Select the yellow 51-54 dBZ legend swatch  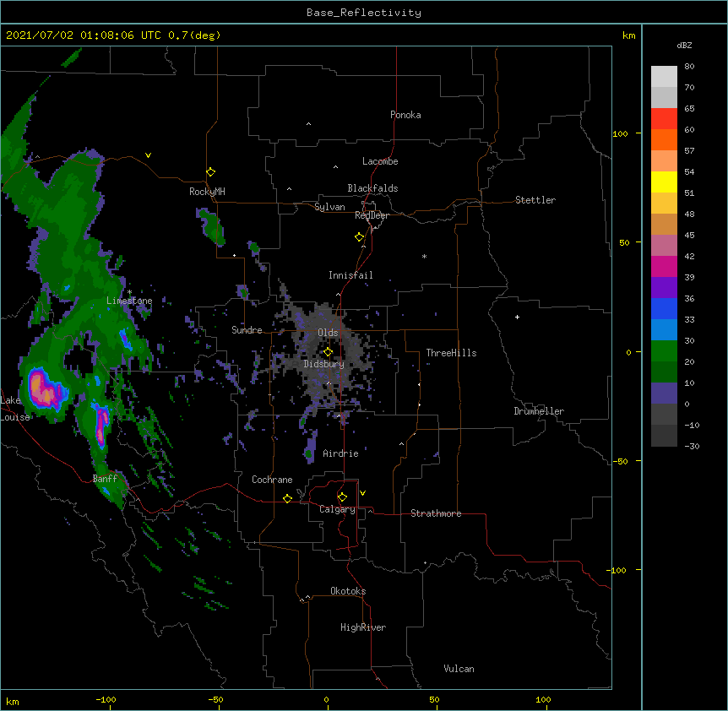(x=664, y=182)
